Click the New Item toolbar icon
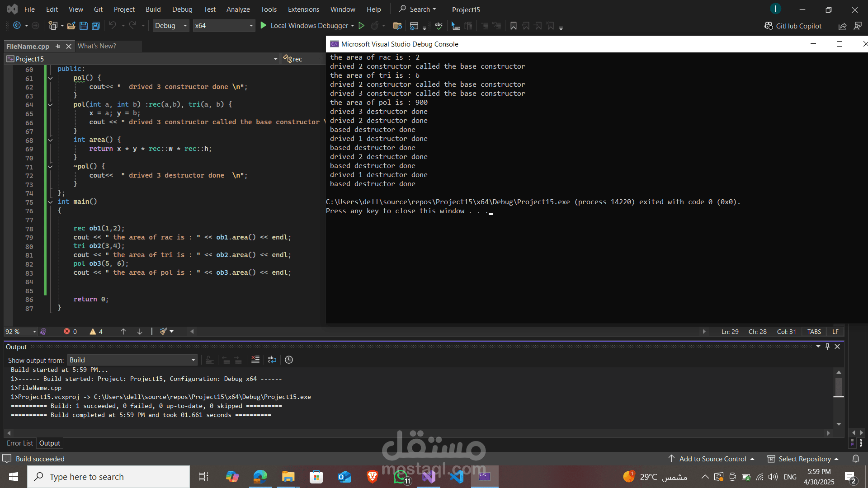The height and width of the screenshot is (488, 868). pyautogui.click(x=53, y=26)
